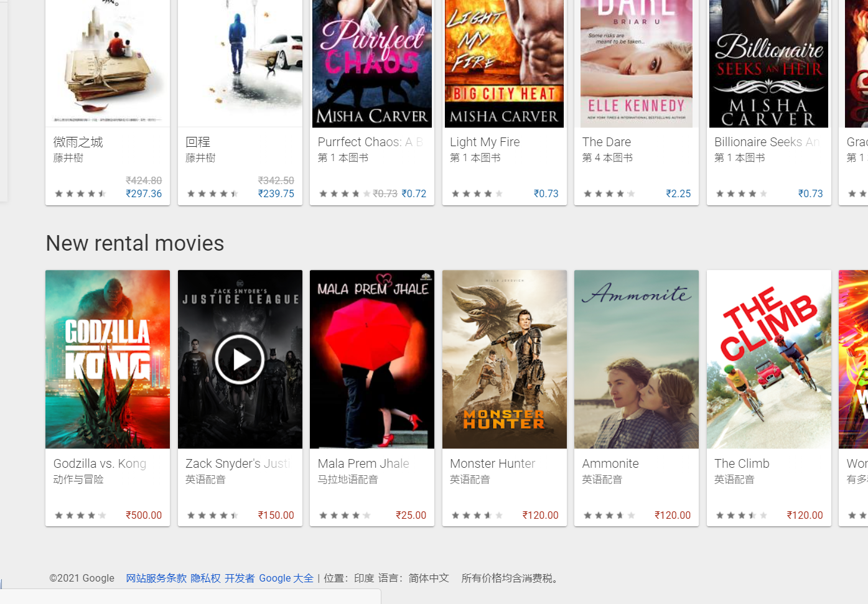
Task: Click The Dare title link
Action: pos(607,142)
